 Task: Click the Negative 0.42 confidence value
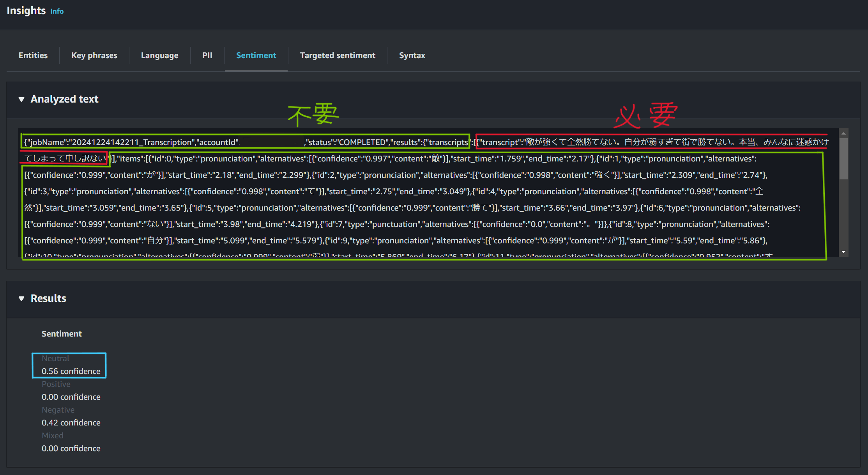click(x=71, y=423)
